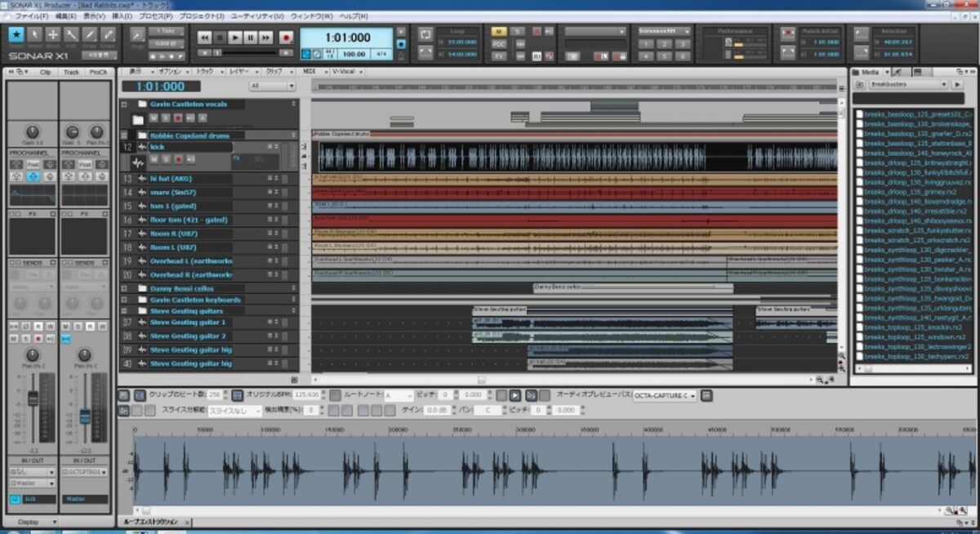The height and width of the screenshot is (534, 980).
Task: Collapse the Robbie Copeland drums folder
Action: (x=123, y=136)
